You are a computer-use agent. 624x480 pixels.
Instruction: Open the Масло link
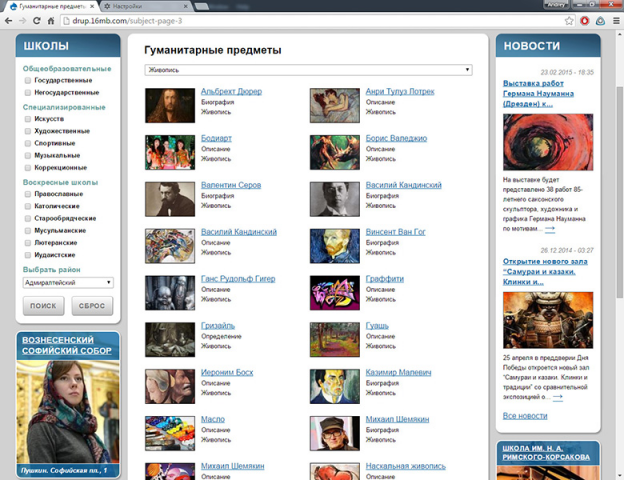click(213, 419)
